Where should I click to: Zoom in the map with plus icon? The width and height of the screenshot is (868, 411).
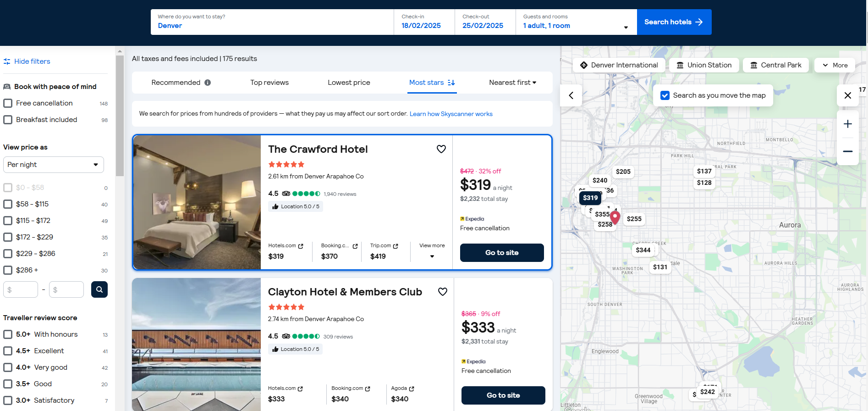[x=847, y=124]
